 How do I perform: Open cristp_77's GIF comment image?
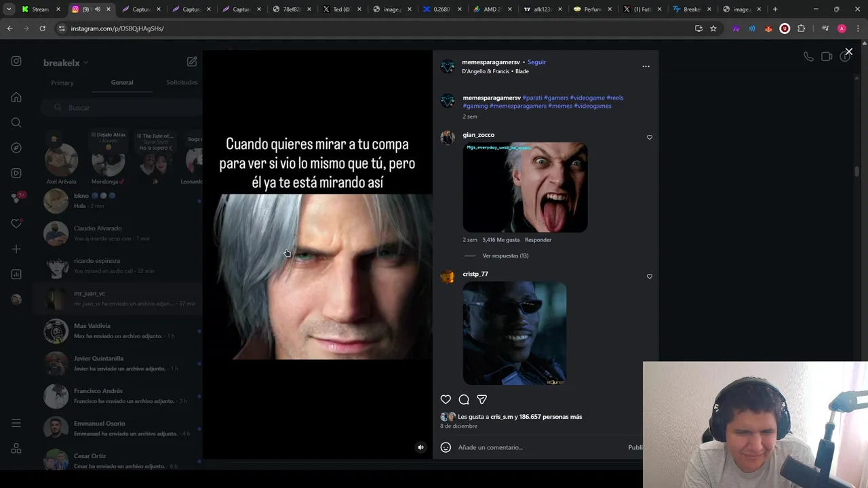515,333
